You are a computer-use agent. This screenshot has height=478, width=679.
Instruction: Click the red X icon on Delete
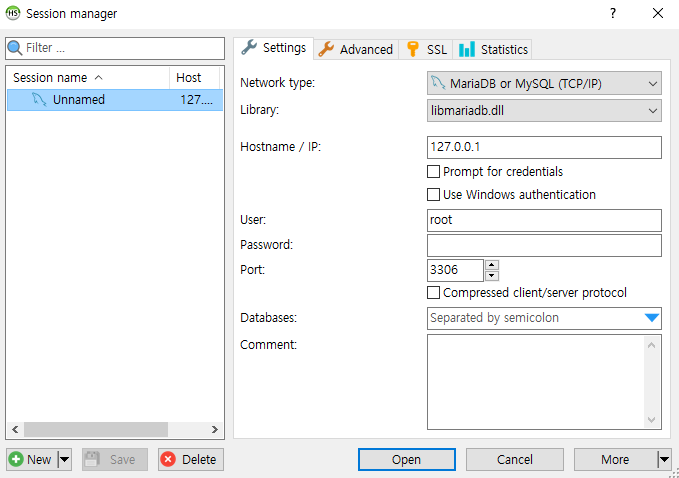click(x=168, y=459)
